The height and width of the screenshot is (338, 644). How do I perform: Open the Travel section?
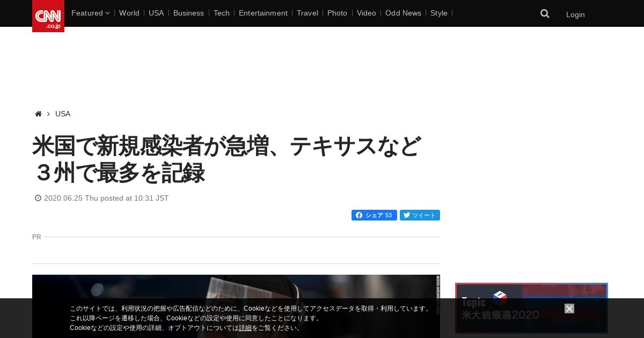(308, 13)
